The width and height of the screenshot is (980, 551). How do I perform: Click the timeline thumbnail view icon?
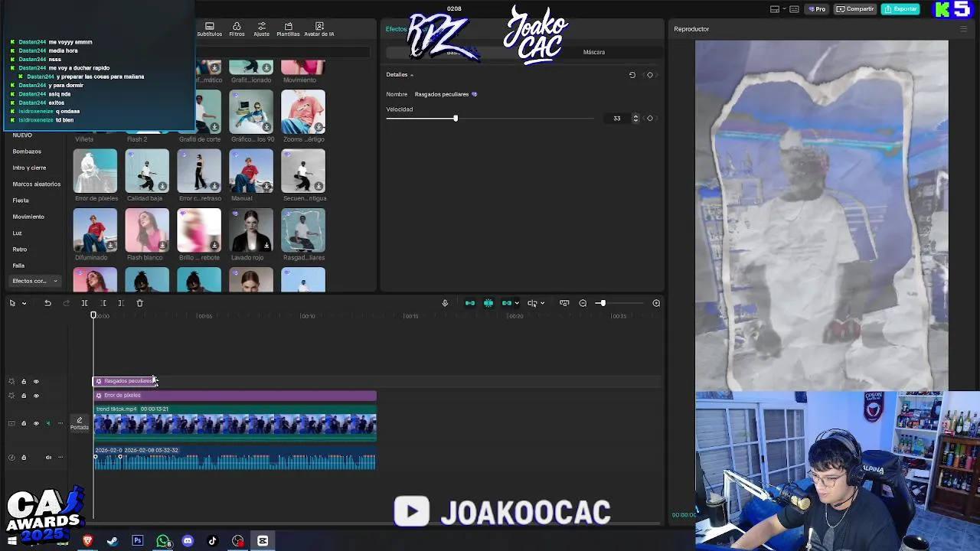564,303
